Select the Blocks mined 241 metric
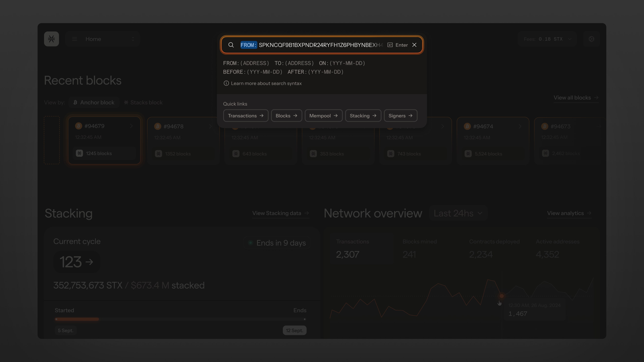 point(419,249)
